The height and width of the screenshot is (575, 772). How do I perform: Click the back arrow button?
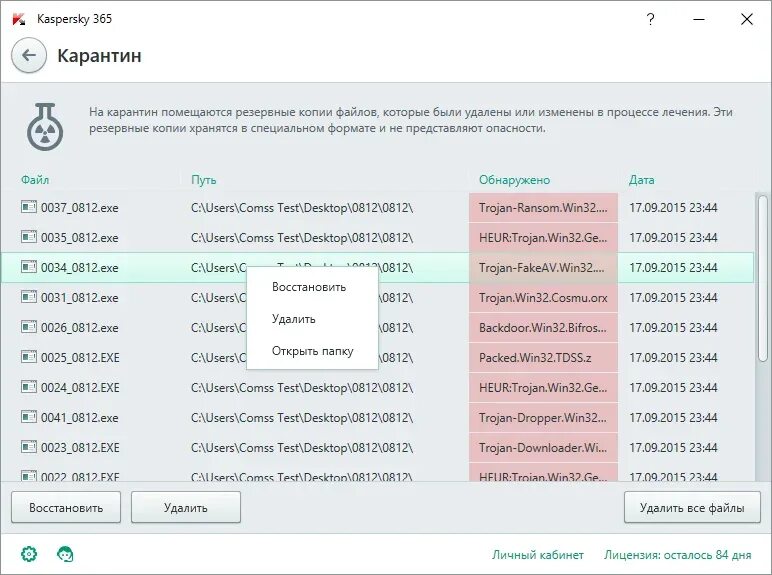pyautogui.click(x=29, y=56)
